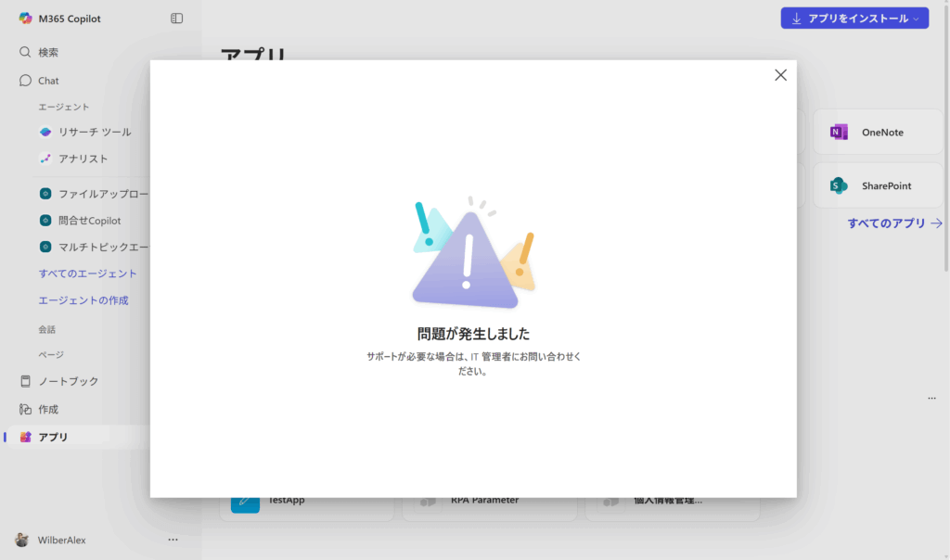Click すべてのアプリ arrow link
The height and width of the screenshot is (560, 950).
coord(894,223)
